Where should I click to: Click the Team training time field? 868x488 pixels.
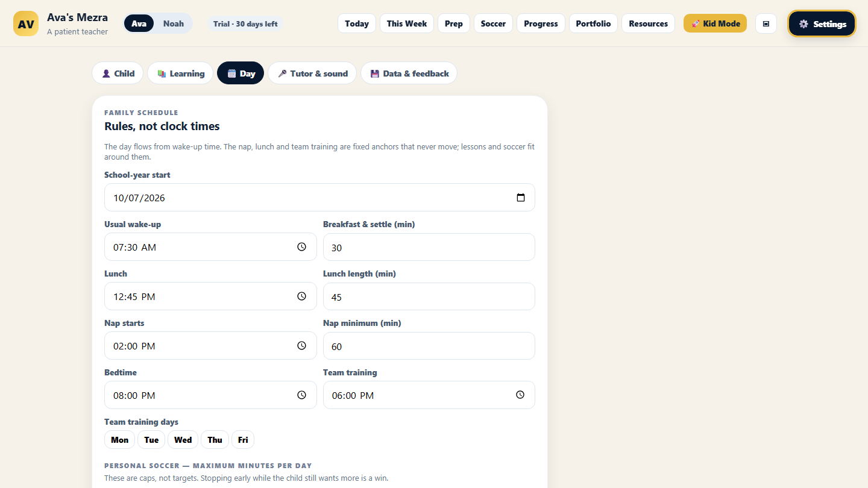(429, 395)
